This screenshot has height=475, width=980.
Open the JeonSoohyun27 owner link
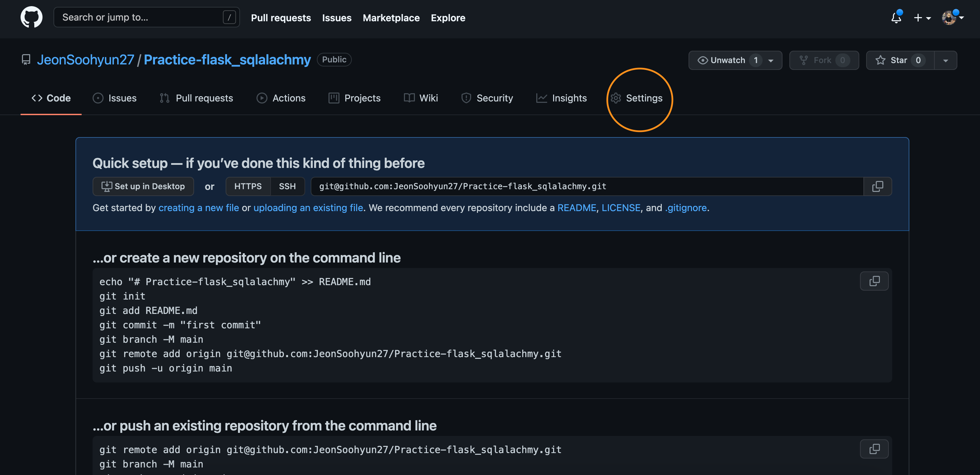point(86,60)
